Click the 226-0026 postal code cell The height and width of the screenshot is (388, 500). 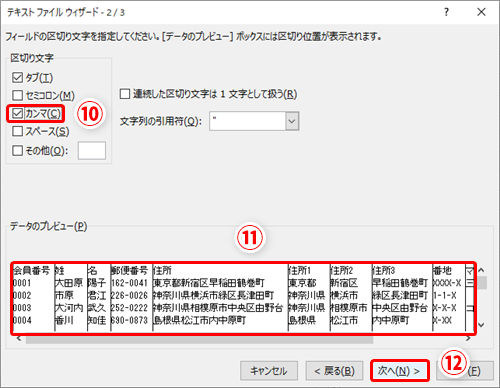[129, 295]
